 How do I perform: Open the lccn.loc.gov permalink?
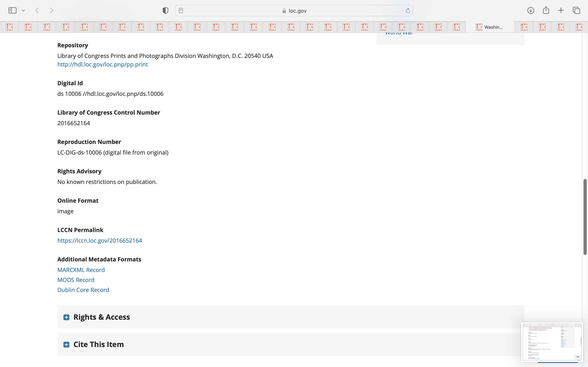click(100, 240)
